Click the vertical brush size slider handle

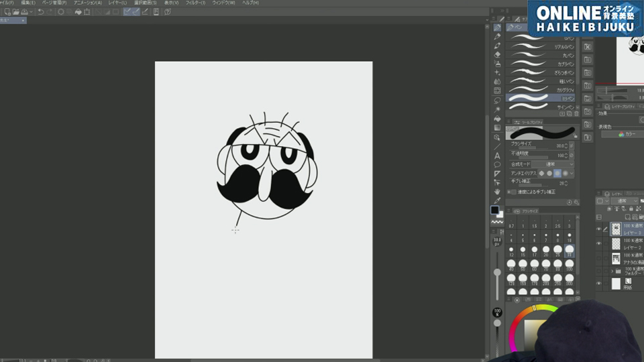click(x=497, y=272)
